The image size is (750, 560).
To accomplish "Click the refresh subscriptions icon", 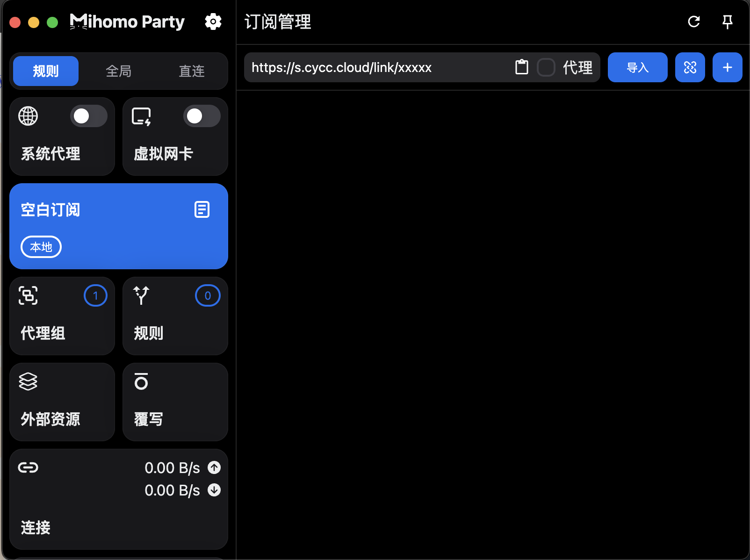I will tap(694, 22).
